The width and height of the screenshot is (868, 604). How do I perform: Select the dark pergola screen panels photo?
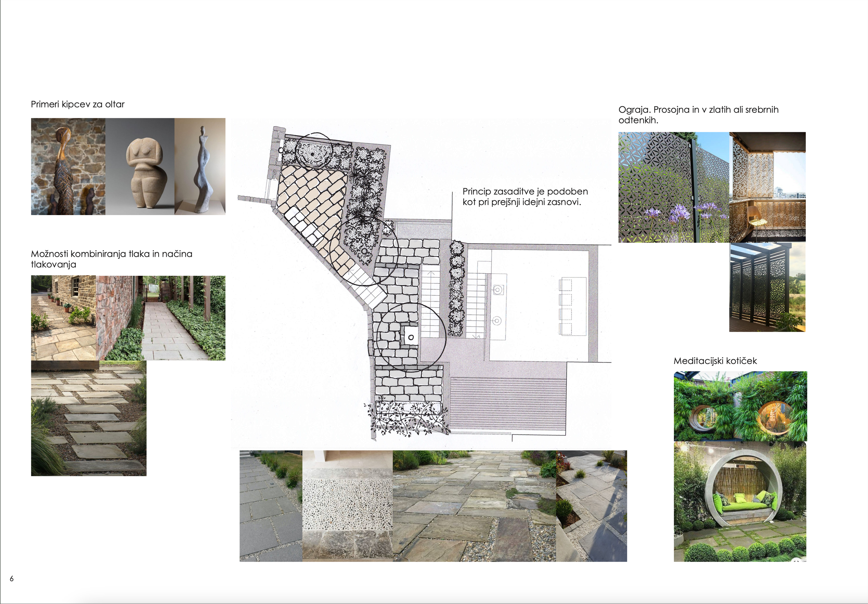[x=767, y=288]
